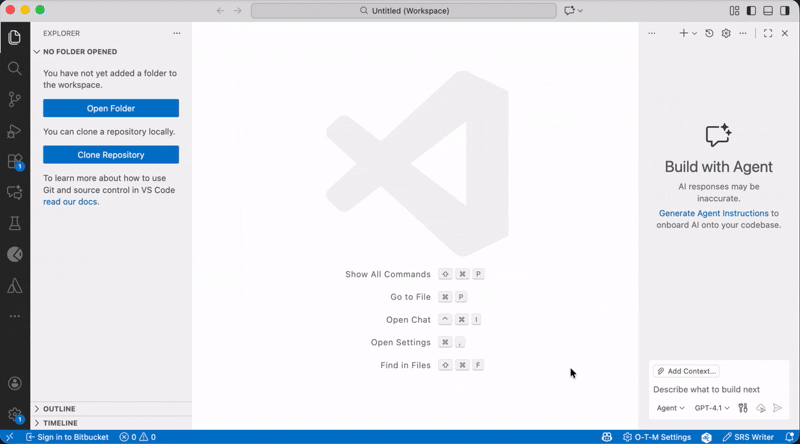Open the Extensions view icon
The width and height of the screenshot is (800, 444).
pyautogui.click(x=15, y=162)
